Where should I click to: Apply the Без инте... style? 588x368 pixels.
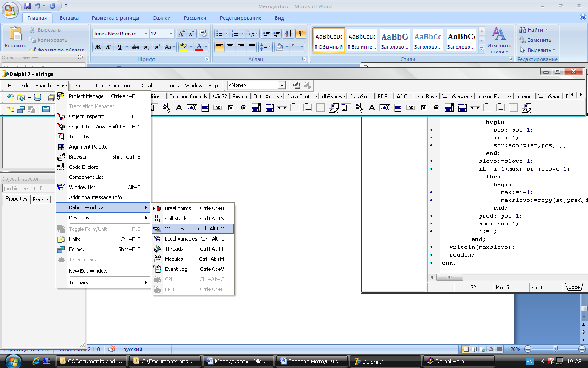(x=362, y=40)
